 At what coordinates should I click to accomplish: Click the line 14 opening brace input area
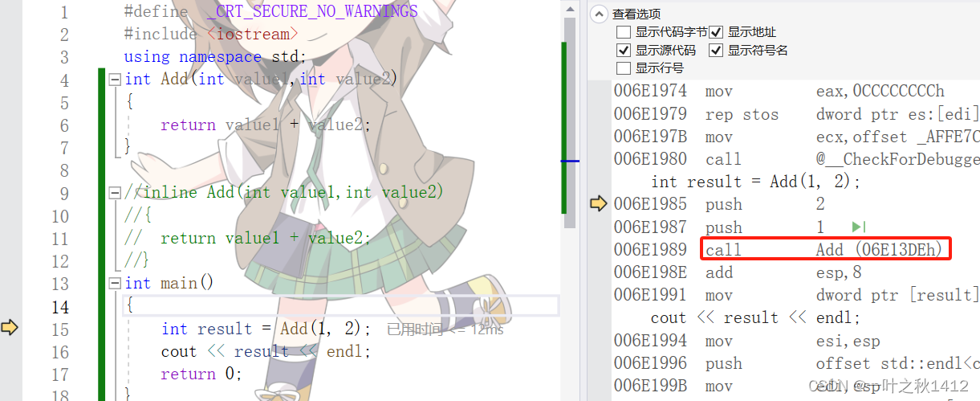click(x=341, y=306)
